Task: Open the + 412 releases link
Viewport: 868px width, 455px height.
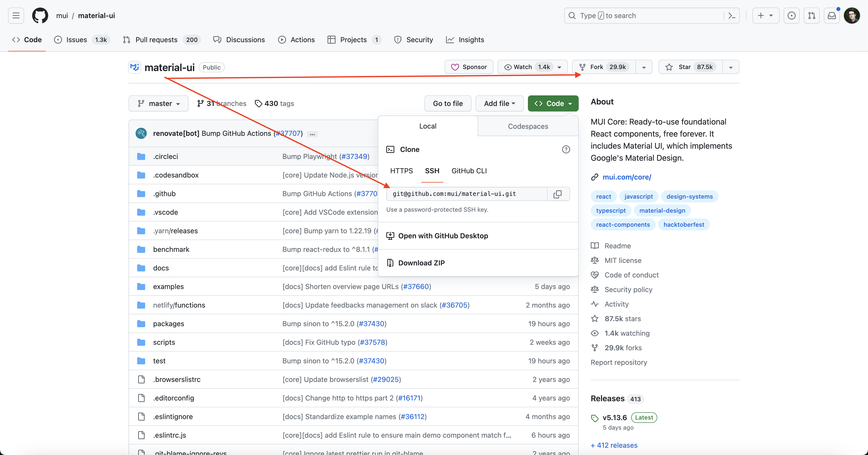Action: [614, 445]
